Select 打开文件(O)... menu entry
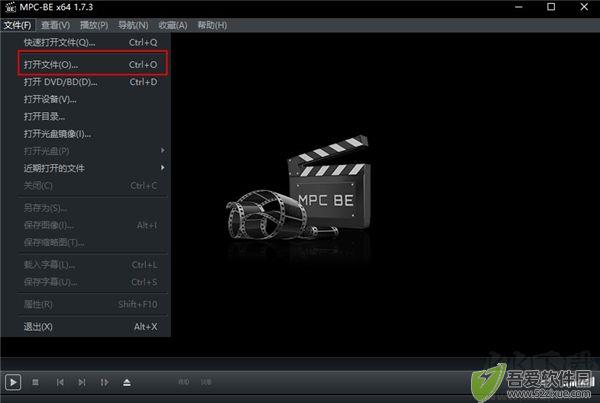The height and width of the screenshot is (403, 600). [x=92, y=64]
